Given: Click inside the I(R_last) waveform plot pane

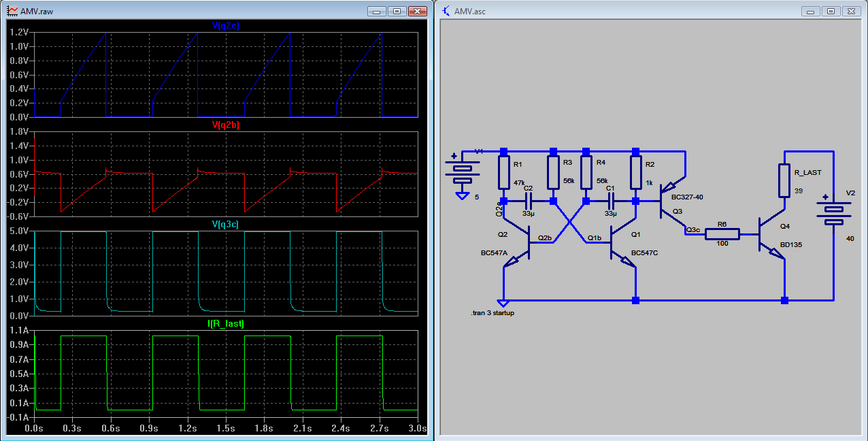Looking at the screenshot, I should pyautogui.click(x=226, y=373).
